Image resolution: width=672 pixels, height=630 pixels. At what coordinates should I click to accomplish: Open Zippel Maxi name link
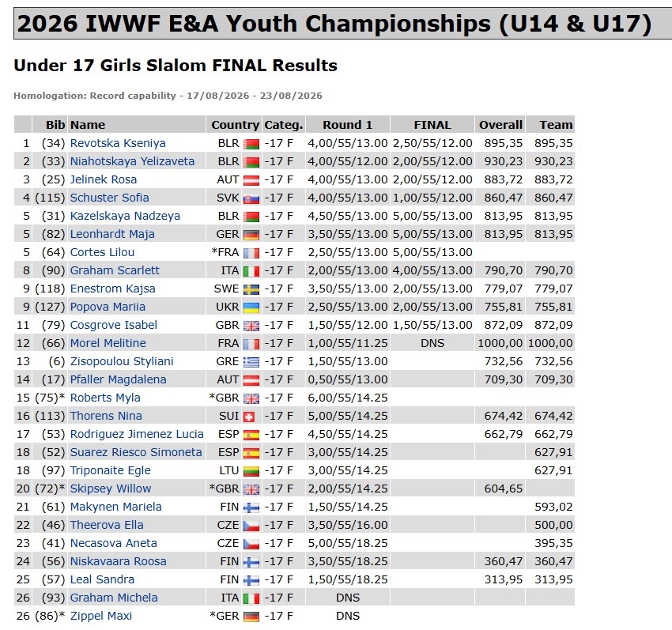tap(100, 616)
